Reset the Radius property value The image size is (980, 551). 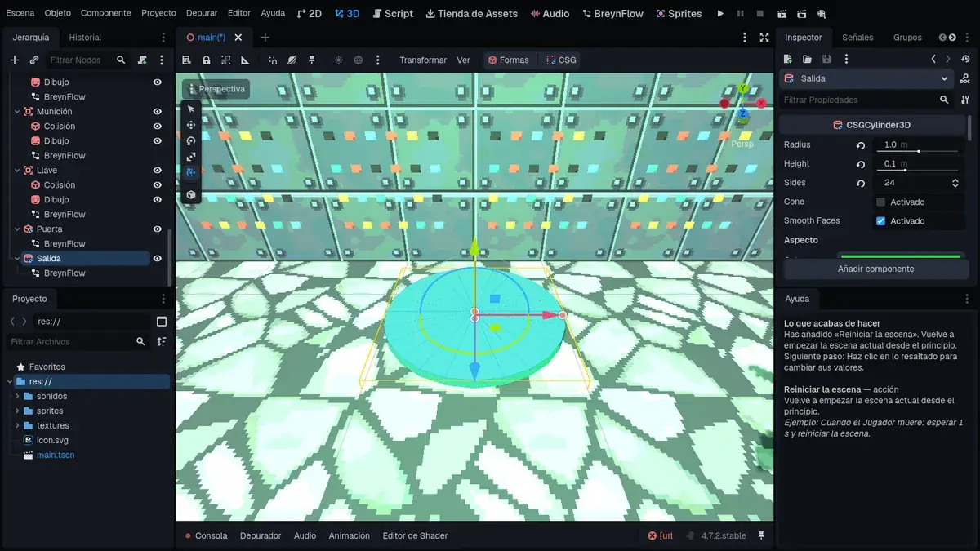[861, 144]
